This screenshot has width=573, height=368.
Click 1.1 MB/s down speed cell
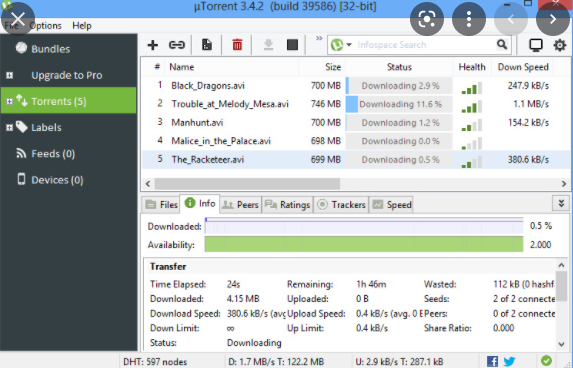tap(531, 104)
